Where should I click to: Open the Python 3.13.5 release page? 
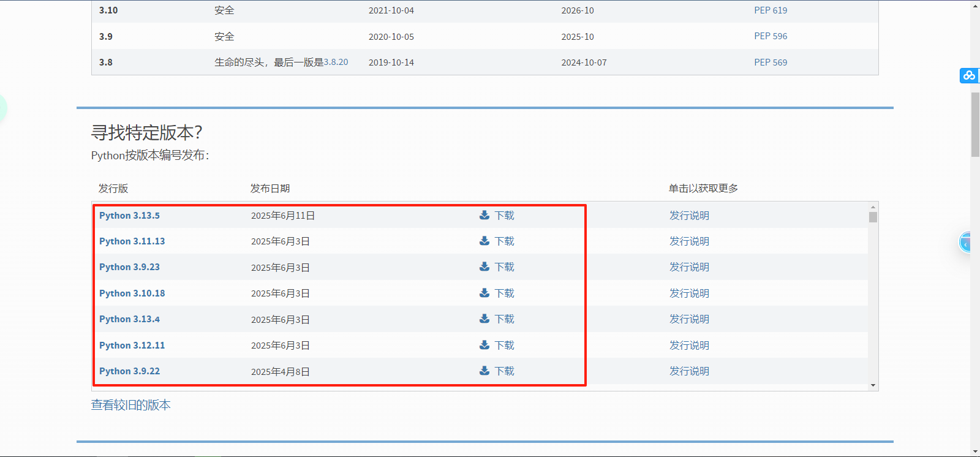pos(129,216)
